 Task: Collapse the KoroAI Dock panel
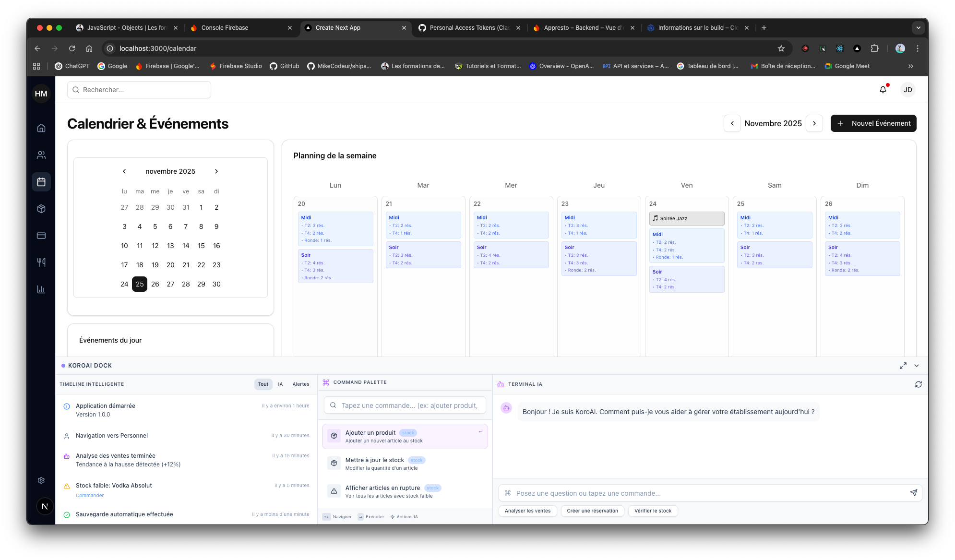coord(917,365)
